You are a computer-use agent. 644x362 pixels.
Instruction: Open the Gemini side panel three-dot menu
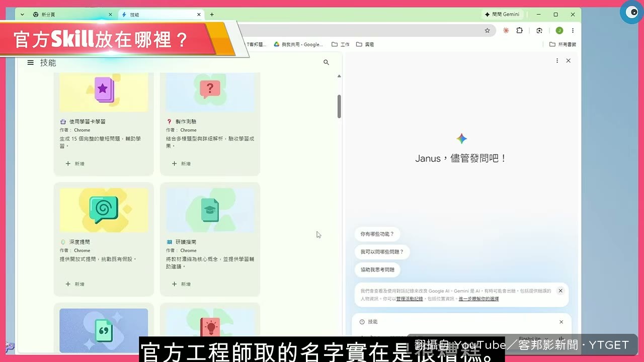click(557, 61)
